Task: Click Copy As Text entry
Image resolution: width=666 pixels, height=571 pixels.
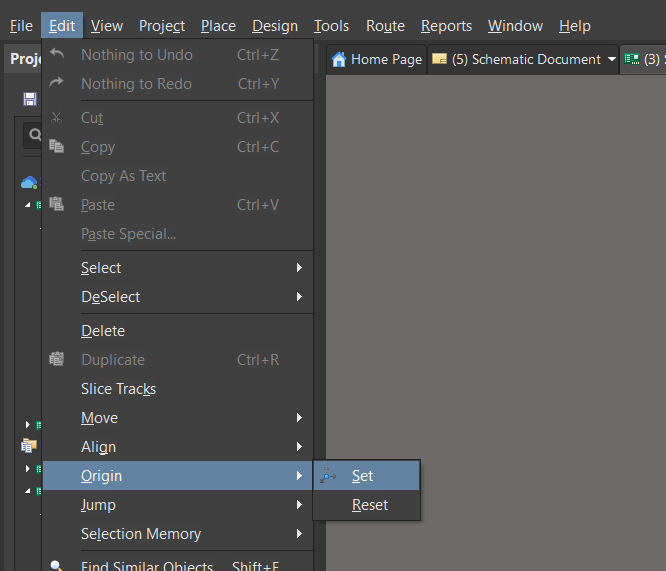Action: [178, 175]
